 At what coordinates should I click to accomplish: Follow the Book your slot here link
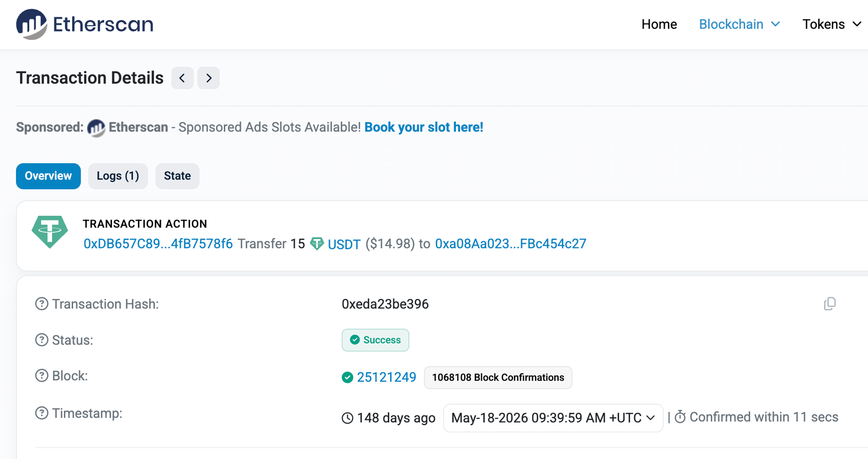pyautogui.click(x=424, y=127)
